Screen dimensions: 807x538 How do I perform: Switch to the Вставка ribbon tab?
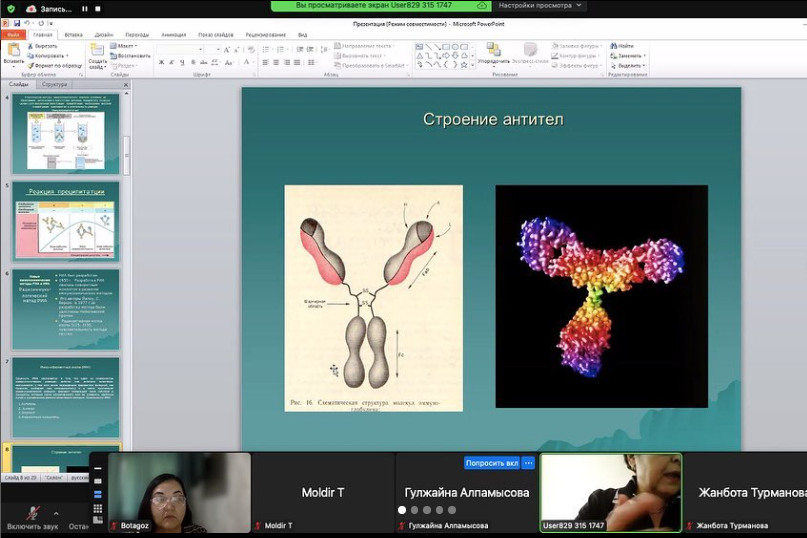pos(73,34)
